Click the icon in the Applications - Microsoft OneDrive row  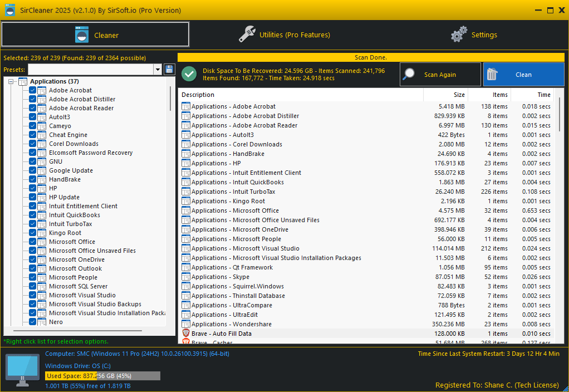click(186, 229)
